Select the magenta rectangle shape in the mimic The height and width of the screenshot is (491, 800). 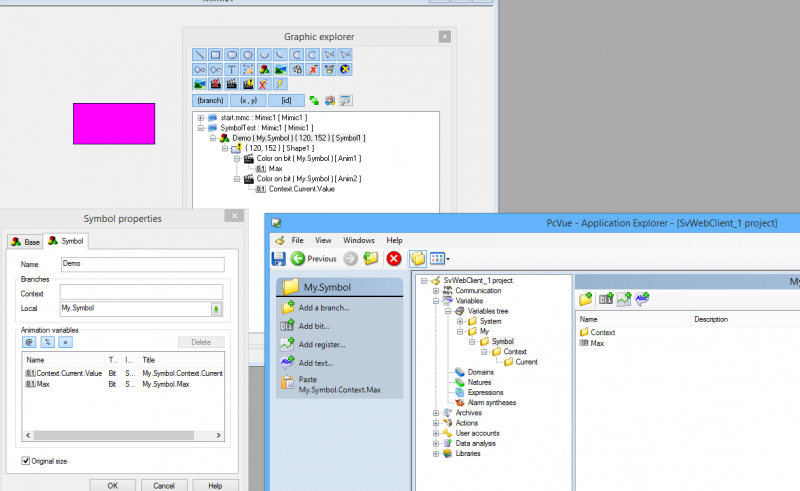(x=114, y=124)
